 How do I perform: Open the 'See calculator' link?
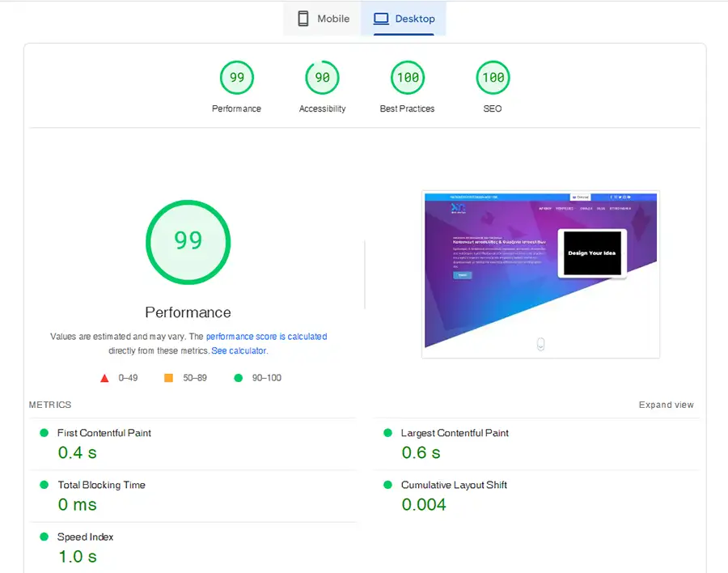pos(239,351)
